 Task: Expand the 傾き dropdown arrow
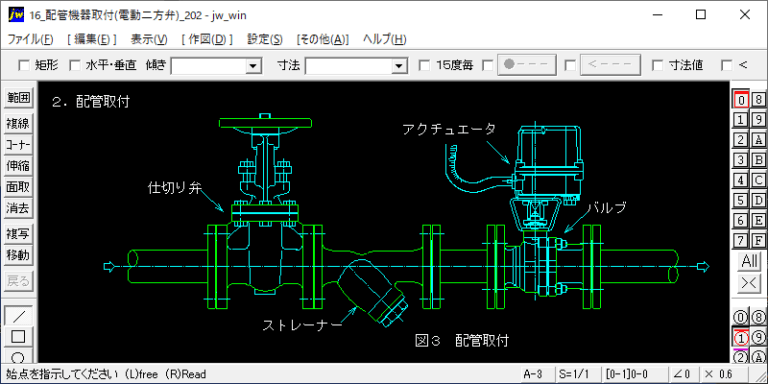(253, 66)
